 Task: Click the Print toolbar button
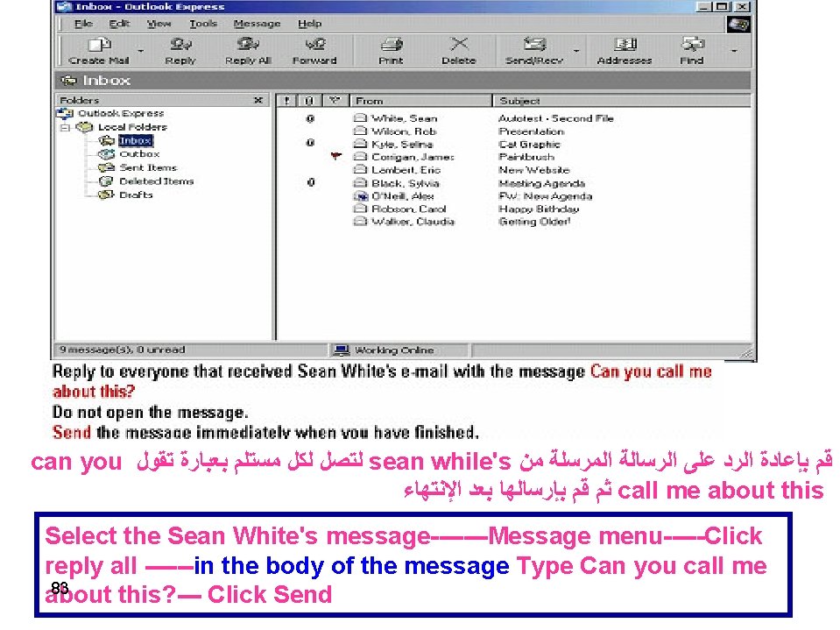(x=391, y=51)
